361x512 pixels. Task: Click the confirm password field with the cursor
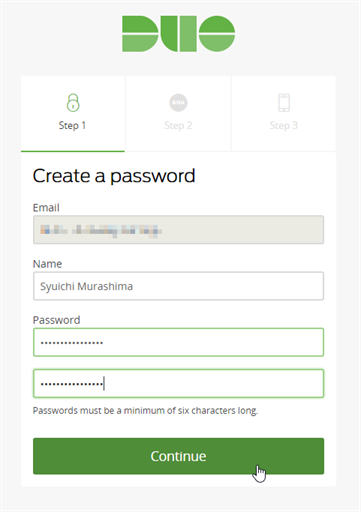coord(178,383)
